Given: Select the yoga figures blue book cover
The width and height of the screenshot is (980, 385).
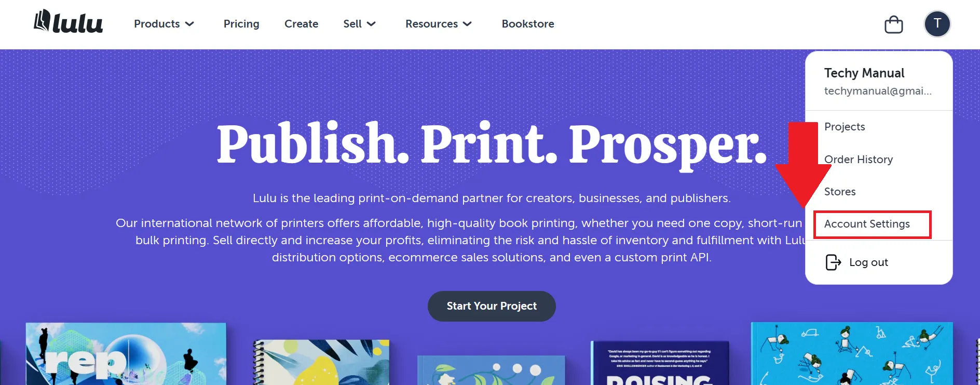Looking at the screenshot, I should click(851, 354).
